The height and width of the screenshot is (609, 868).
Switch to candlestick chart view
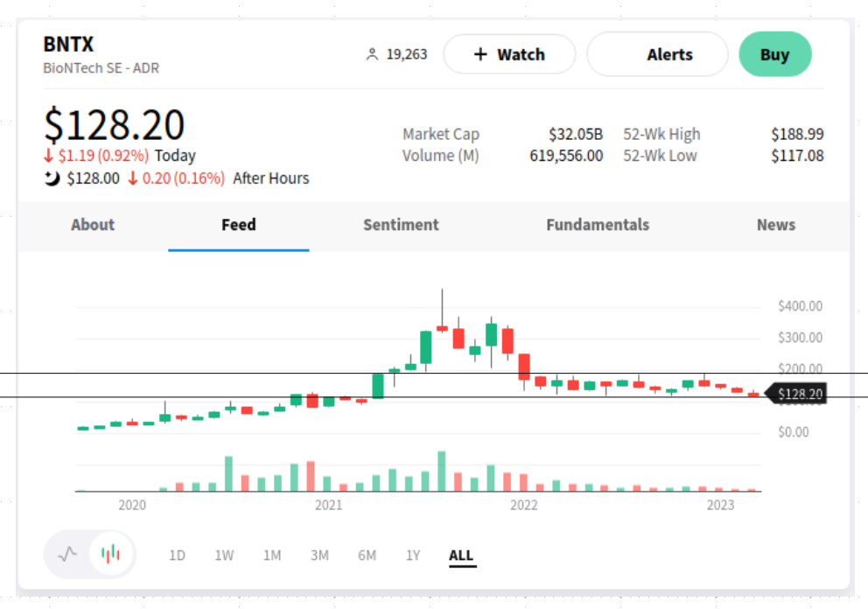pos(110,554)
